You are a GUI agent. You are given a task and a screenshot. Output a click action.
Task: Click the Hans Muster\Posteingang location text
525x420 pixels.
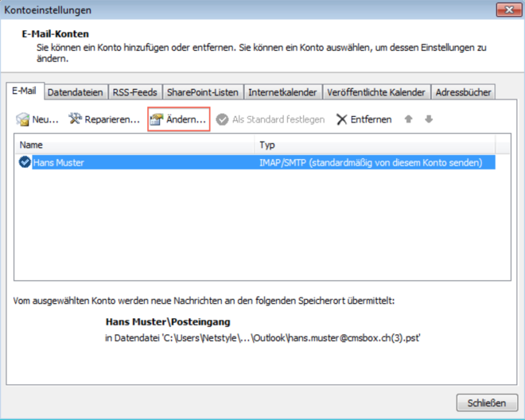click(168, 322)
